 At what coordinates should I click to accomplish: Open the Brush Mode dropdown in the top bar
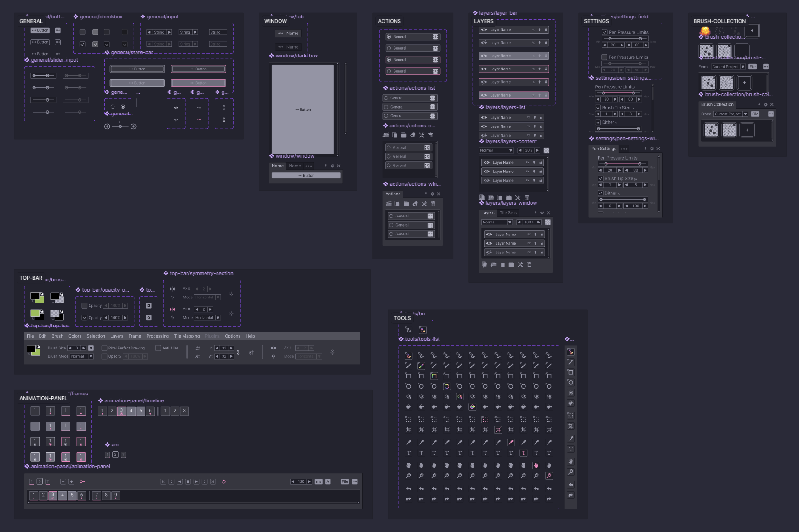point(82,356)
